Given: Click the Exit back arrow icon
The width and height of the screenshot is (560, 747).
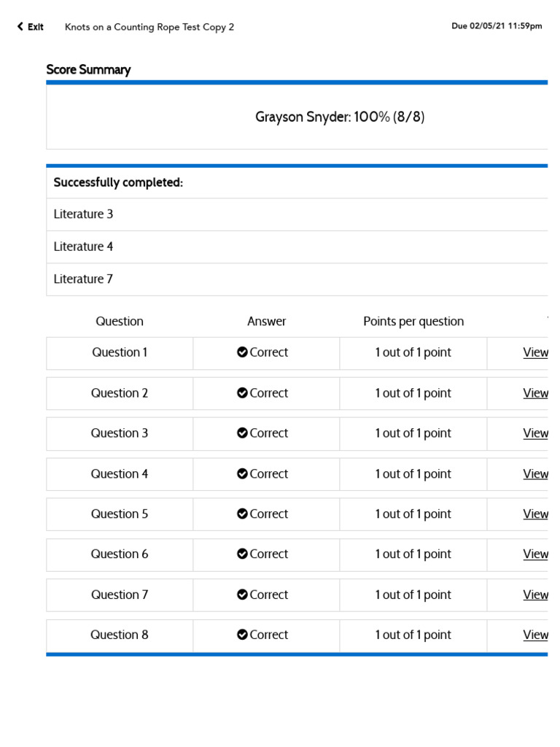Looking at the screenshot, I should tap(20, 27).
